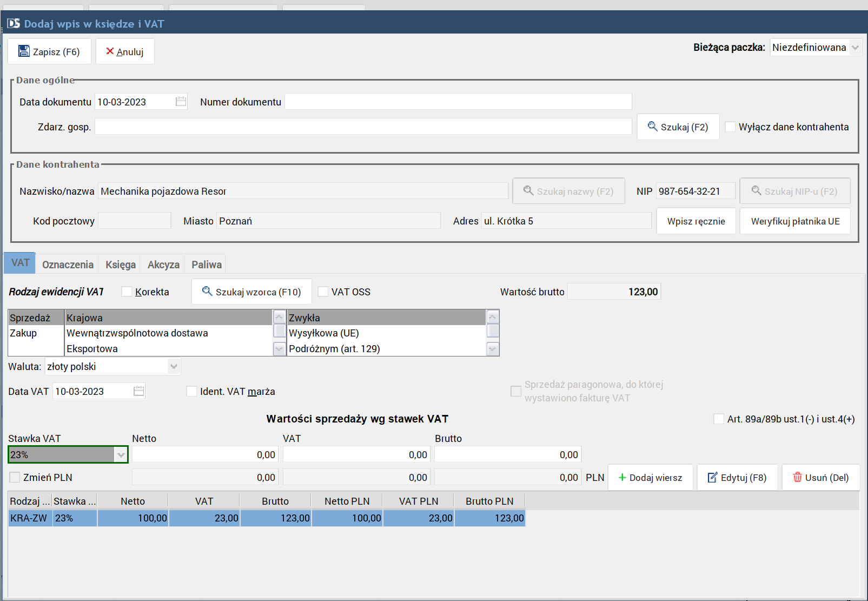
Task: Click the Zapisz (F6) save disk icon
Action: point(24,51)
